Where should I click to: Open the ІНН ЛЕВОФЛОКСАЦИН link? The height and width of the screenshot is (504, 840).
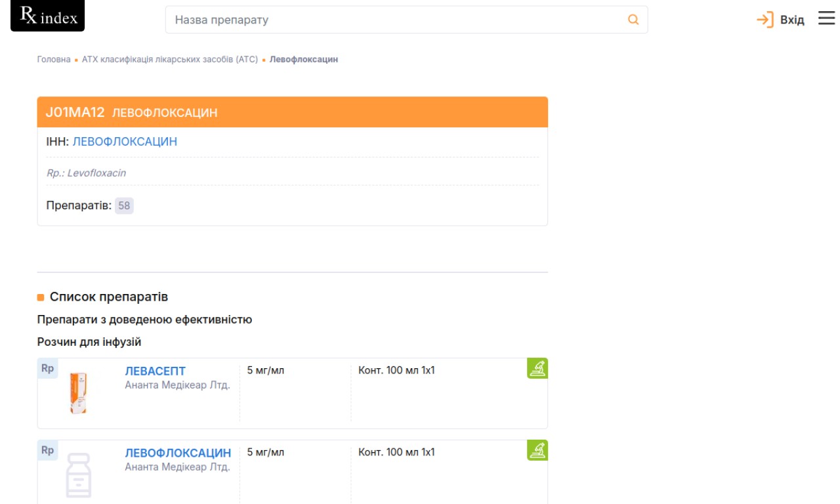[125, 142]
